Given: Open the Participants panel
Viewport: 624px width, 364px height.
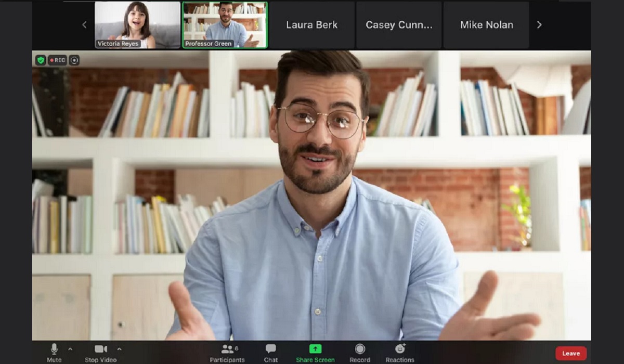Looking at the screenshot, I should point(227,353).
